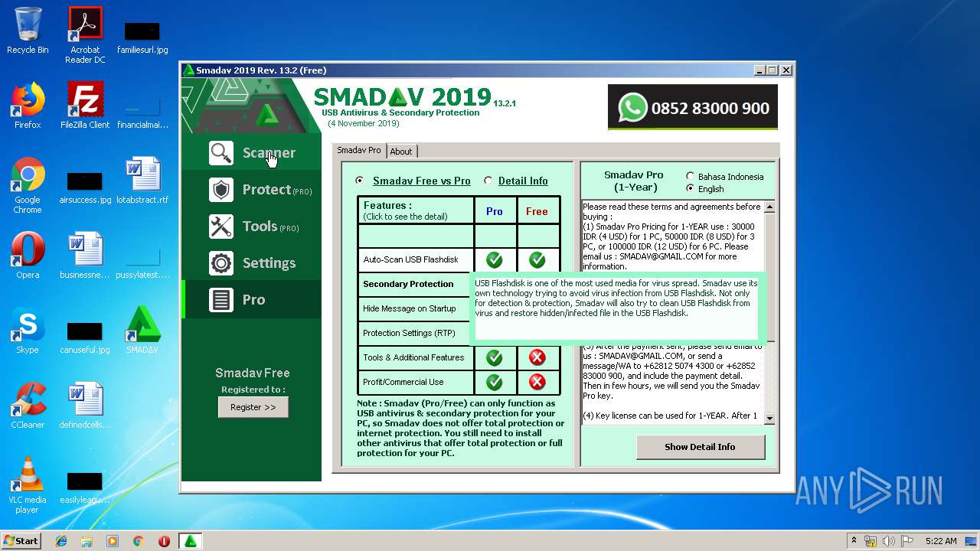980x551 pixels.
Task: Click Pro checkmark for Auto-Scan USB Flashdisk
Action: click(495, 259)
